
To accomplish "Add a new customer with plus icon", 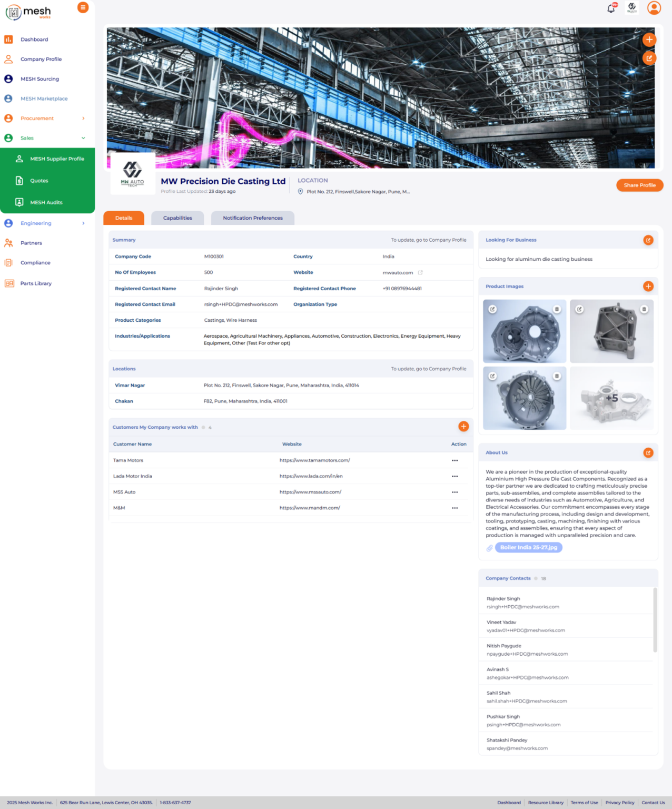I will point(463,427).
